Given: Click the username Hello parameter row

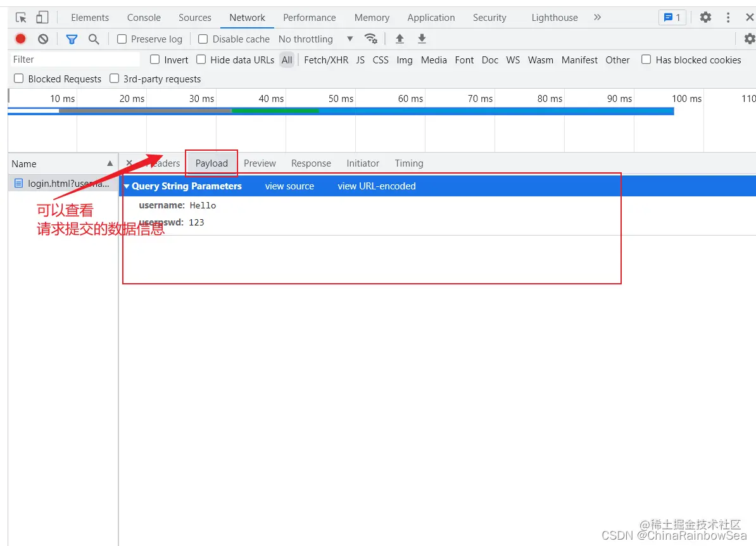Looking at the screenshot, I should point(177,205).
